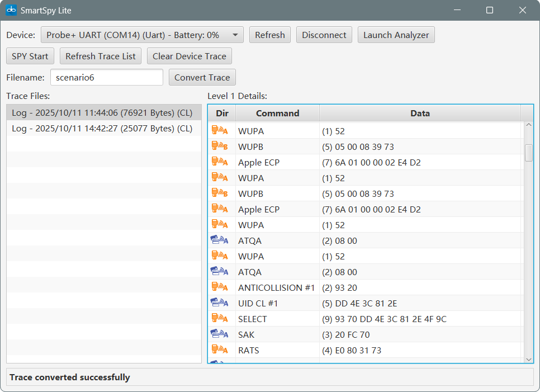Select the trace log from 14:42:27
Image resolution: width=540 pixels, height=392 pixels.
103,129
